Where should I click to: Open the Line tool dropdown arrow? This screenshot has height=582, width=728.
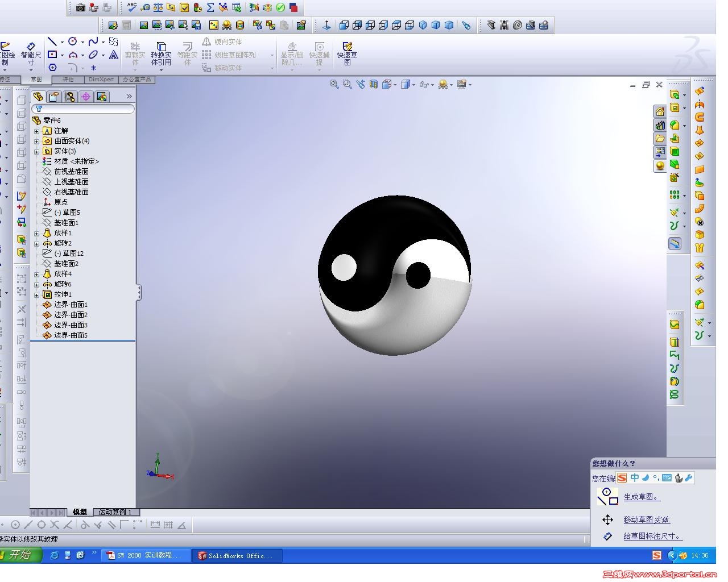tap(62, 42)
